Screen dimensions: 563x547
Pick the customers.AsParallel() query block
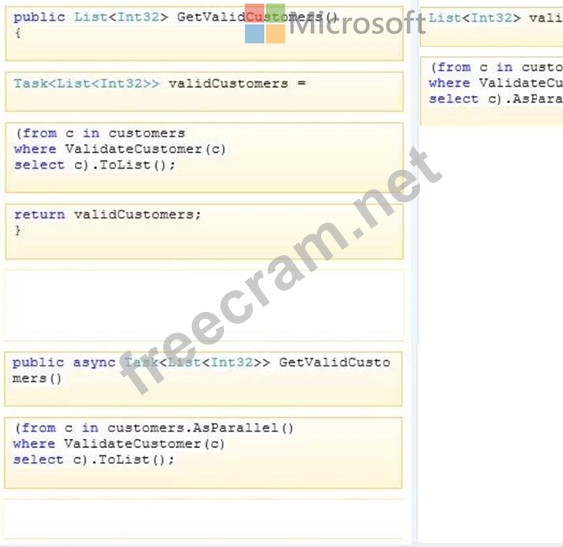[x=204, y=453]
